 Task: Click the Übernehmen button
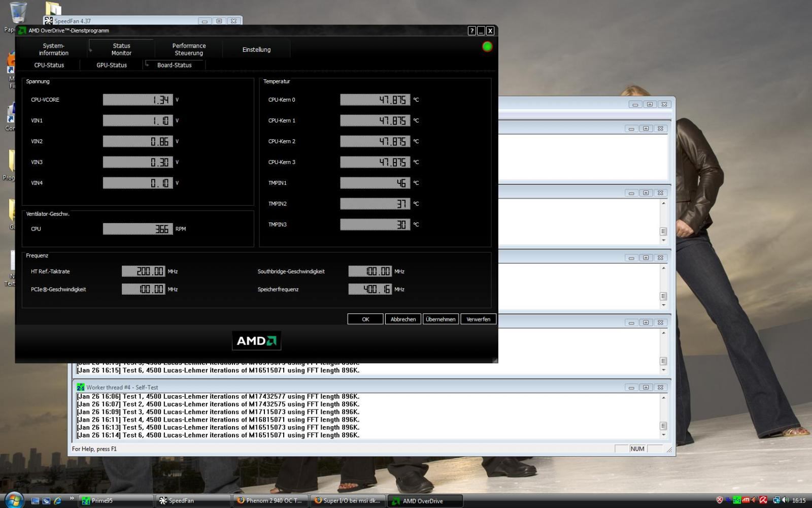(441, 319)
